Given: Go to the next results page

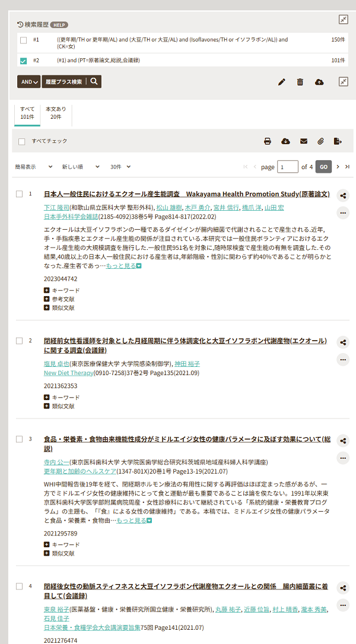Looking at the screenshot, I should click(x=338, y=167).
